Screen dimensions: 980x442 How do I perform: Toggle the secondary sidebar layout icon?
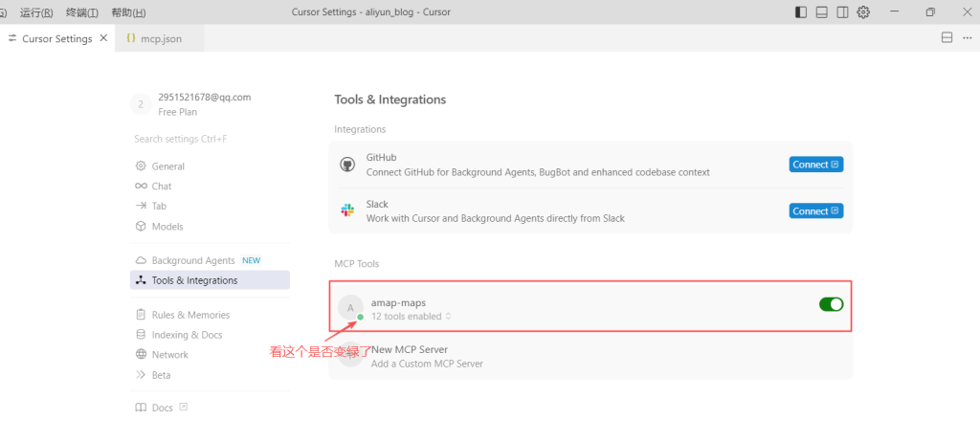point(842,12)
